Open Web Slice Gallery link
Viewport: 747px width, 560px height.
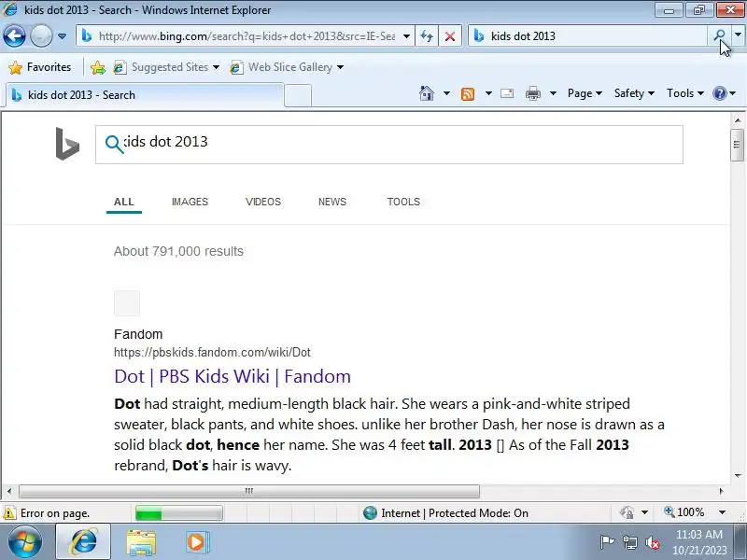[x=287, y=67]
